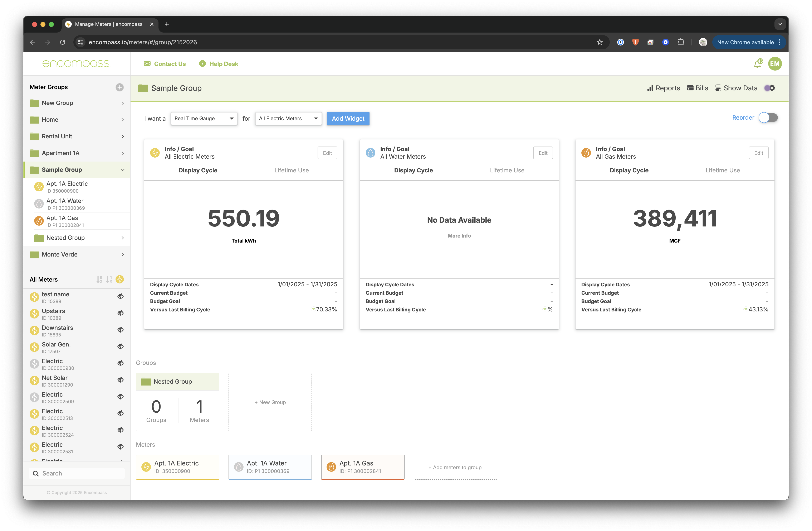Click the electric filter icon in All Meters
The width and height of the screenshot is (812, 531).
point(120,279)
